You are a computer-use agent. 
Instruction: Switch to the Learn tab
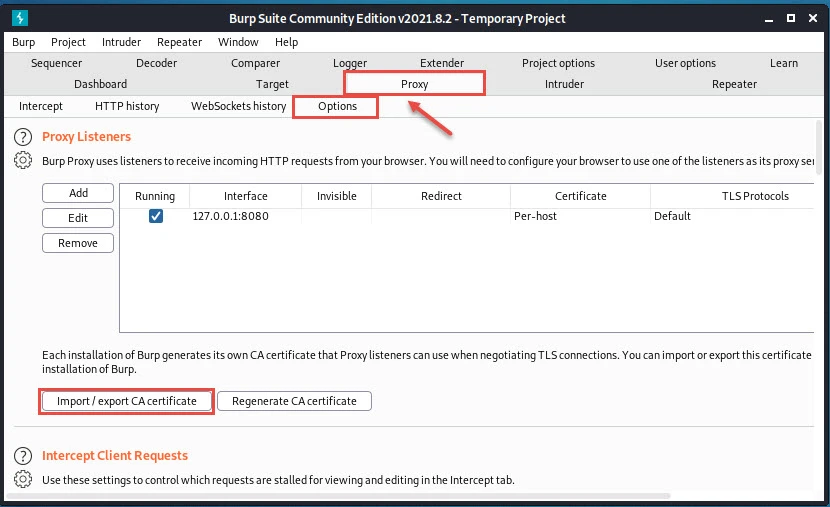[783, 63]
